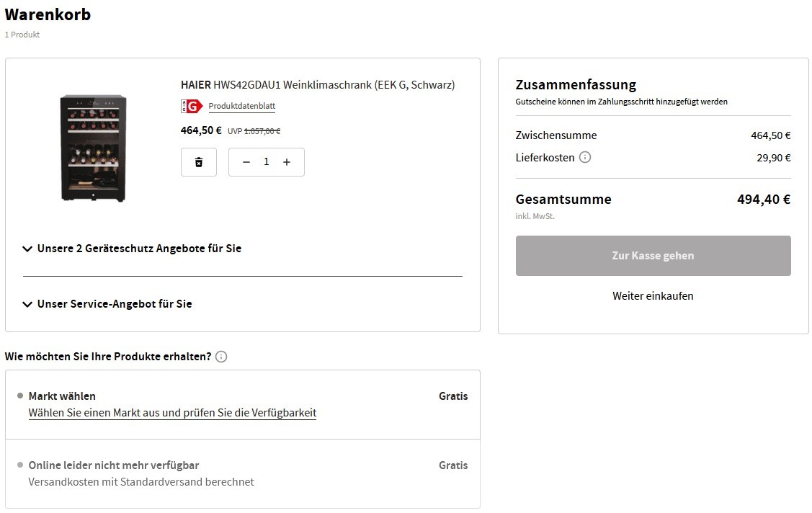Open info icon next to Lieferkosten
The height and width of the screenshot is (513, 812).
pos(584,157)
